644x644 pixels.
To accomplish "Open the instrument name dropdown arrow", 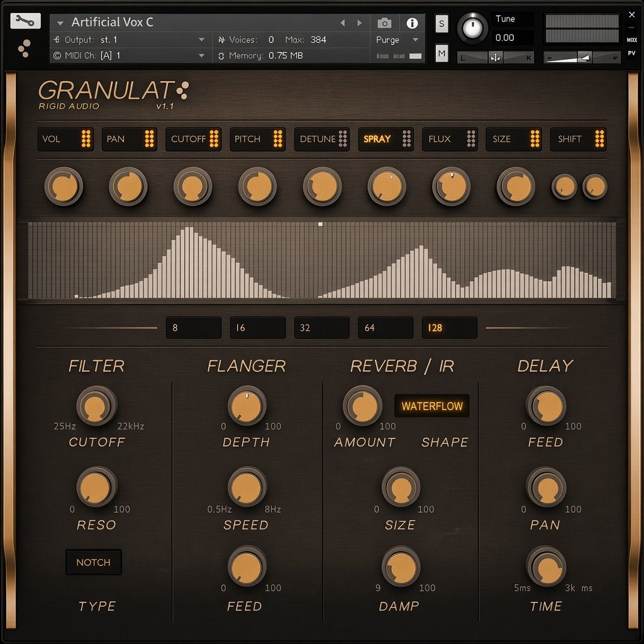I will click(x=60, y=23).
